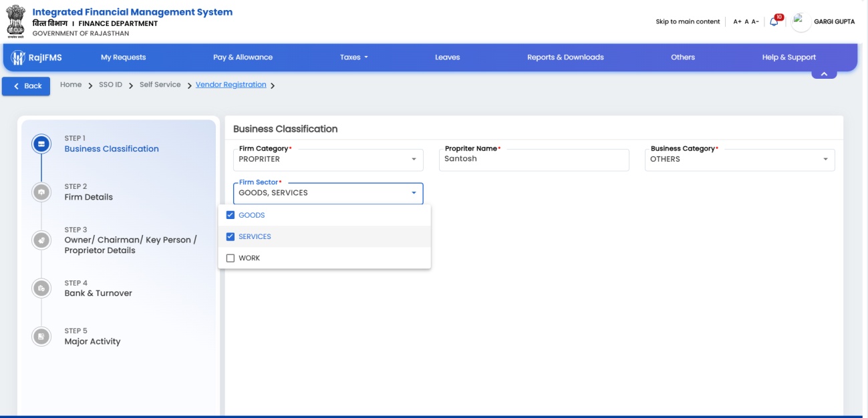The height and width of the screenshot is (418, 868).
Task: Open the Pay & Allowance menu
Action: (x=243, y=57)
